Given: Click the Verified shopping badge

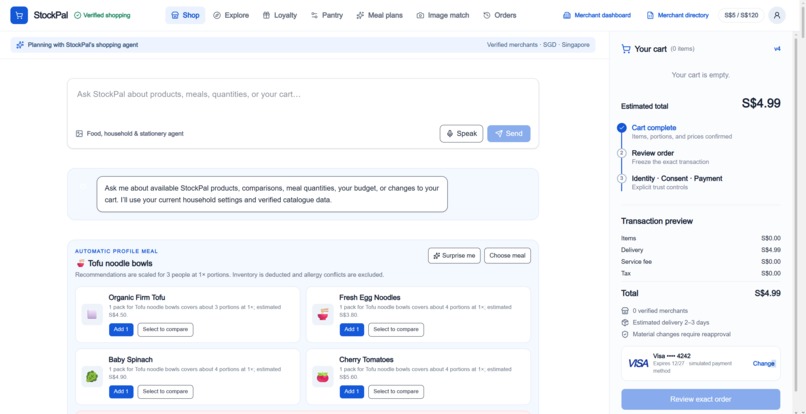Looking at the screenshot, I should click(102, 15).
